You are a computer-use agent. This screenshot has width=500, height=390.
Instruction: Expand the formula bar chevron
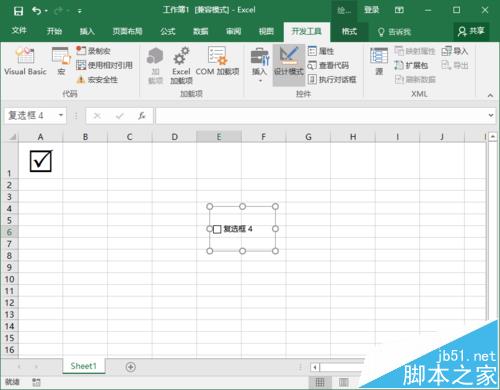[x=491, y=115]
